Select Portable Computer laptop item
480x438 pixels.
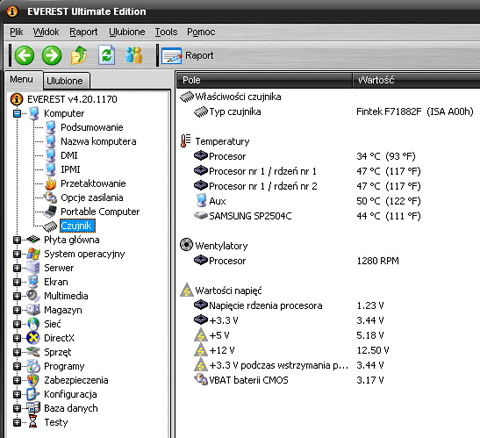tap(91, 212)
